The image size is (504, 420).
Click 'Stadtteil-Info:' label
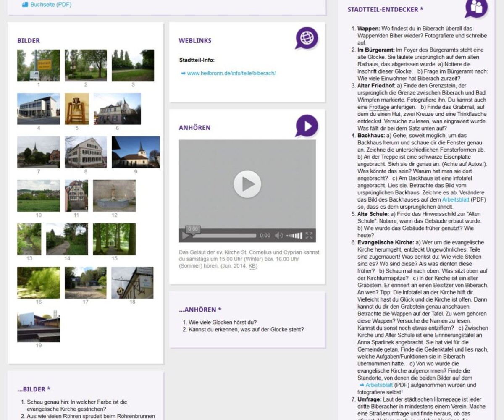click(197, 60)
